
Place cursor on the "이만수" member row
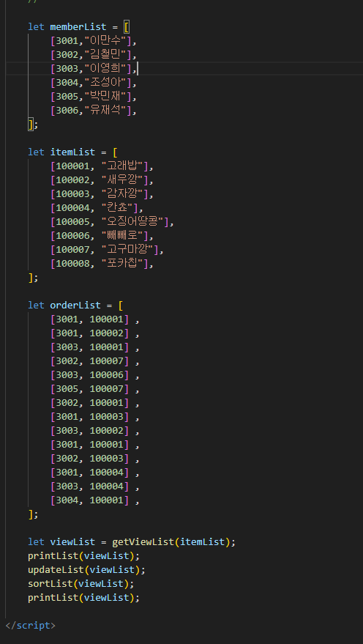tap(94, 41)
